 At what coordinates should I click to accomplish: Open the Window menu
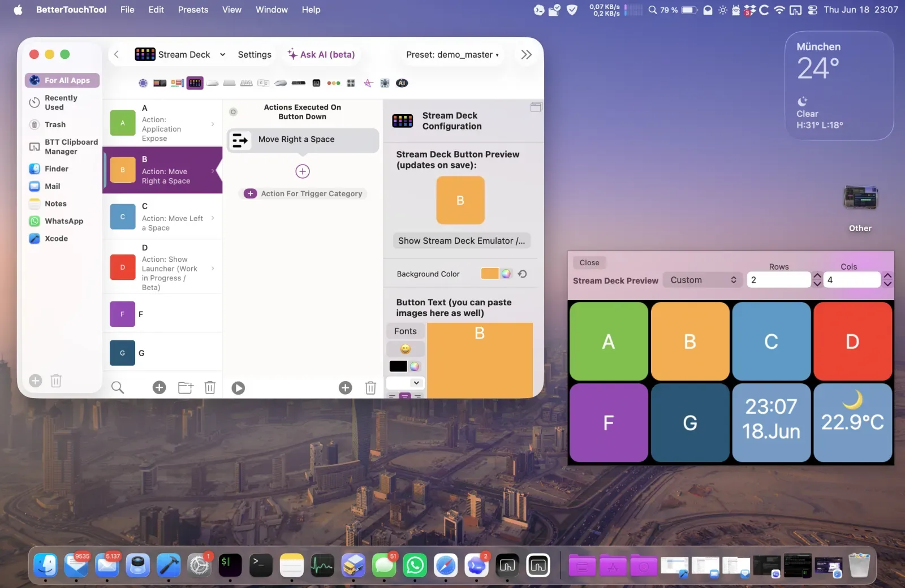click(x=271, y=10)
